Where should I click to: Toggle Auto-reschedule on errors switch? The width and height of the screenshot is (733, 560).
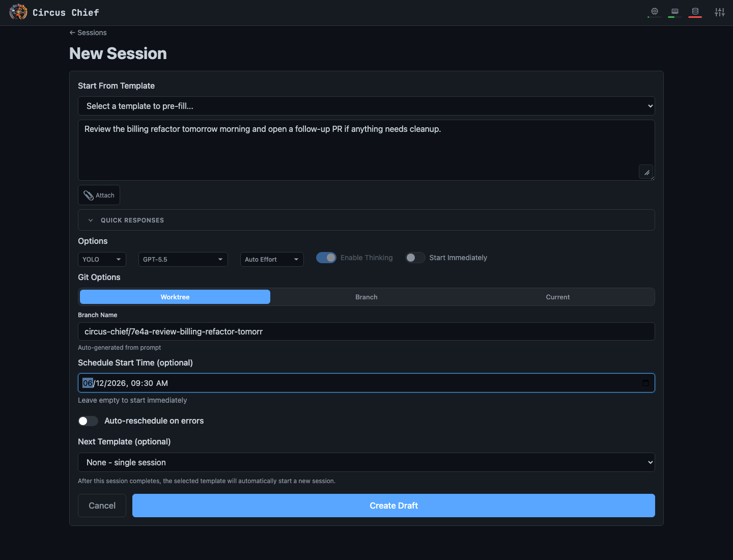(88, 421)
